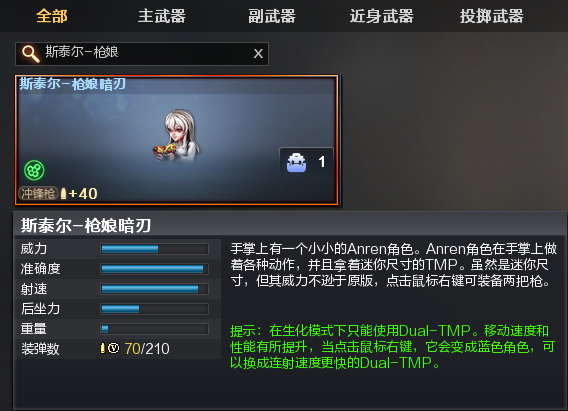The image size is (568, 411).
Task: Open the 投掷武器 tab
Action: 492,16
